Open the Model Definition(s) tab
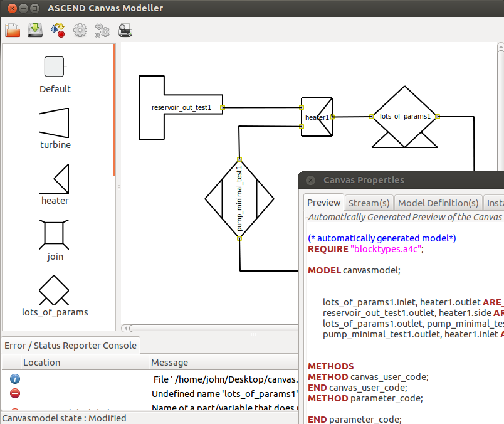This screenshot has width=504, height=424. pos(438,203)
